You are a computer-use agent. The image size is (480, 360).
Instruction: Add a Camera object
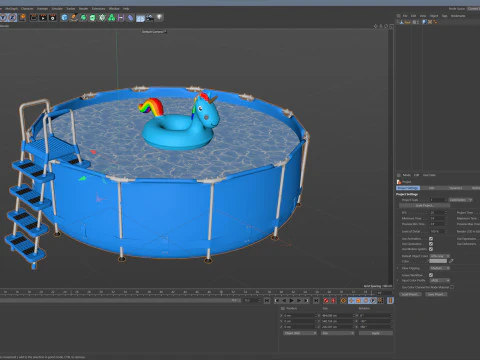pos(150,17)
